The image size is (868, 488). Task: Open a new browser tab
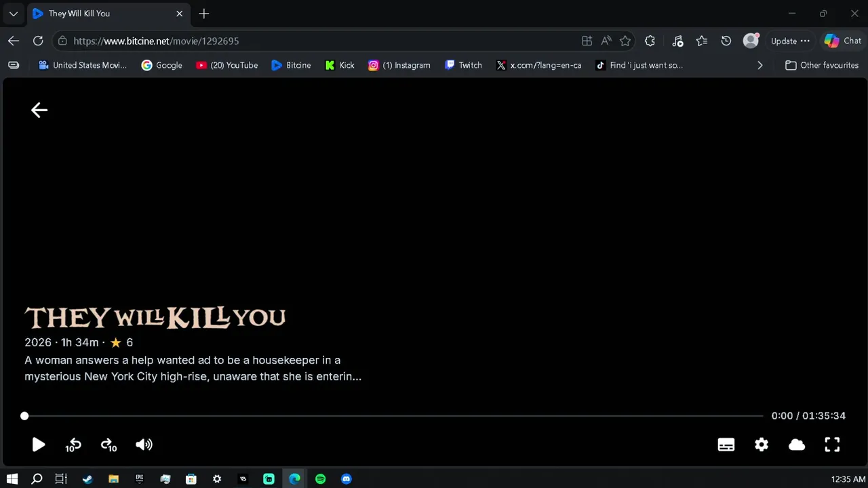[x=204, y=14]
